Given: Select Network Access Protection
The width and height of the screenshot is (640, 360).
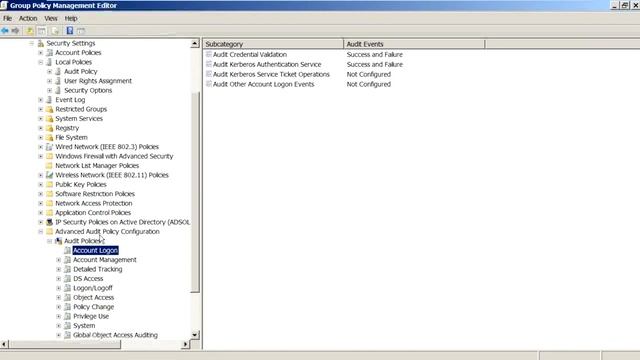Looking at the screenshot, I should (x=93, y=203).
